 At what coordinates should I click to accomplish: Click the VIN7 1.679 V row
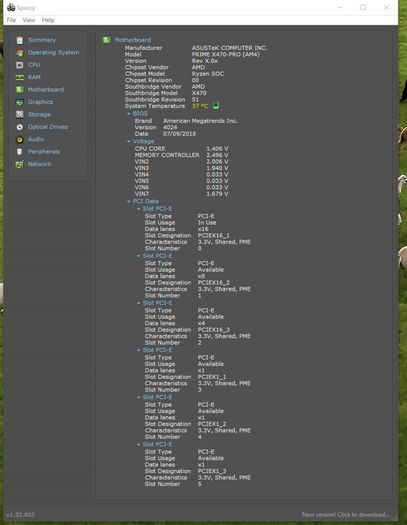181,194
